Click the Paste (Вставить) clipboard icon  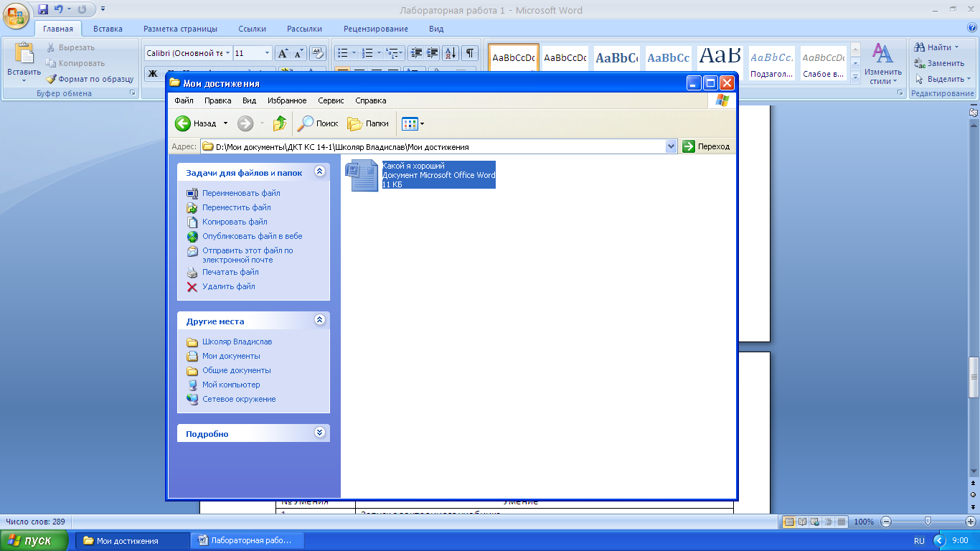pyautogui.click(x=24, y=54)
